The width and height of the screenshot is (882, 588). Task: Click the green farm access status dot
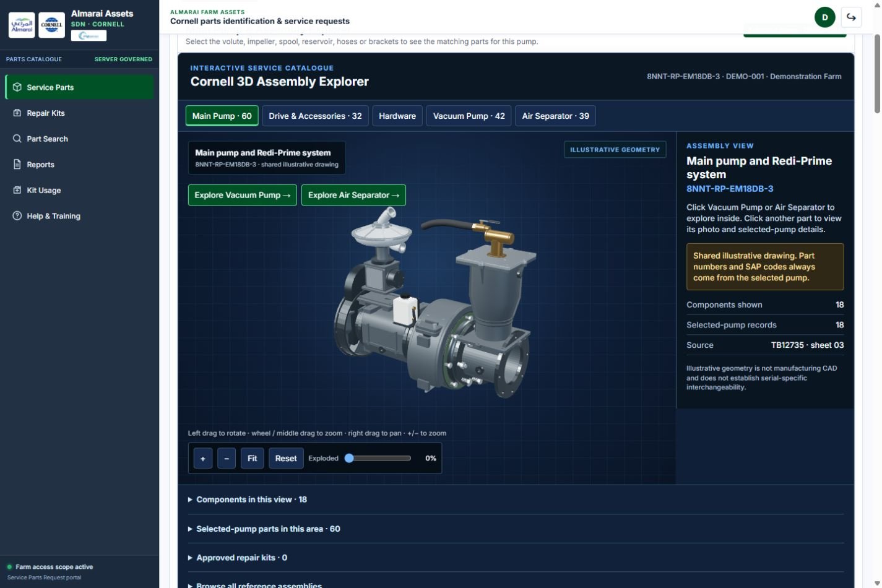tap(9, 567)
